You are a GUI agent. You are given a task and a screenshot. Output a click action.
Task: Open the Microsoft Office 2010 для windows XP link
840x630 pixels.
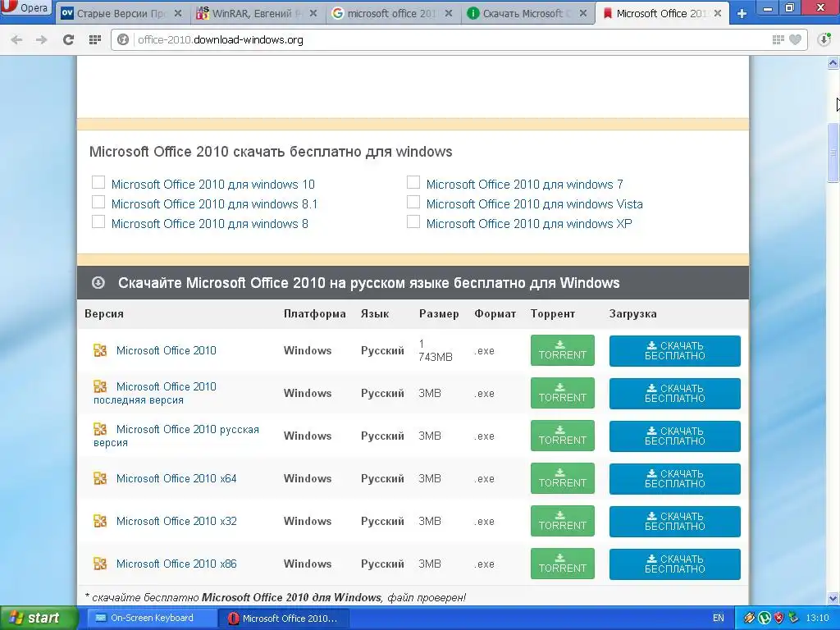tap(529, 224)
